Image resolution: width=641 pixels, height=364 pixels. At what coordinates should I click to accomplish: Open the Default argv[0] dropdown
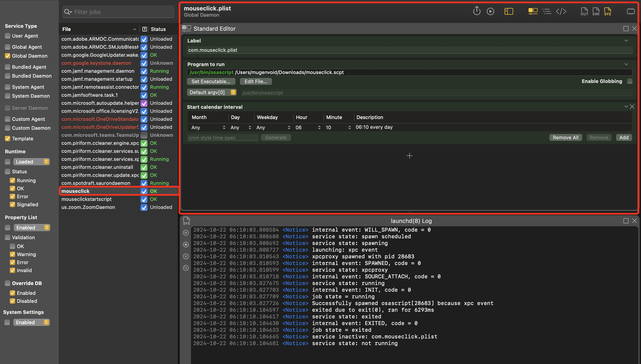click(x=212, y=92)
